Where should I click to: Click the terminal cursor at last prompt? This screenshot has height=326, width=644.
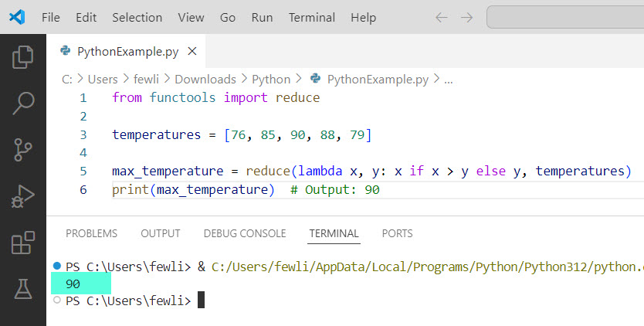click(x=201, y=300)
